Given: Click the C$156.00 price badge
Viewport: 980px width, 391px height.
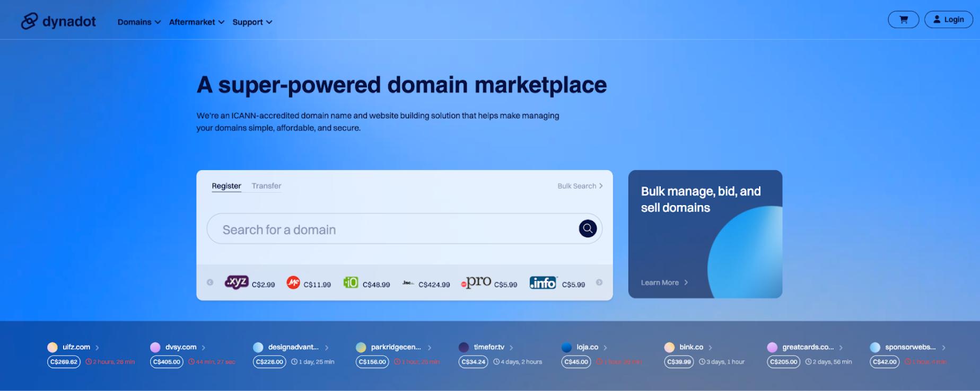Looking at the screenshot, I should [x=372, y=362].
